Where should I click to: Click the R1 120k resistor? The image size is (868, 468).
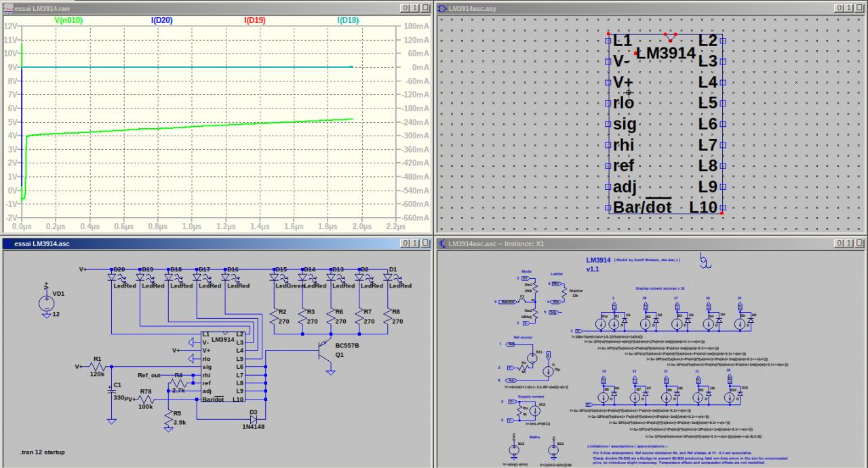(97, 366)
